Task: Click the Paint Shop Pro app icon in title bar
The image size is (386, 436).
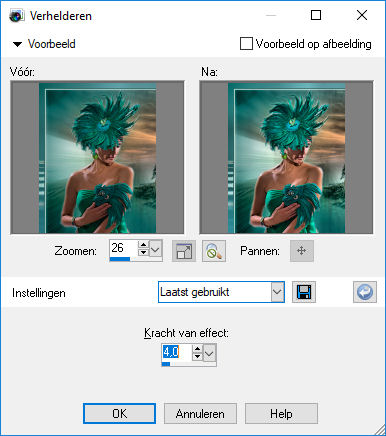Action: (x=16, y=16)
